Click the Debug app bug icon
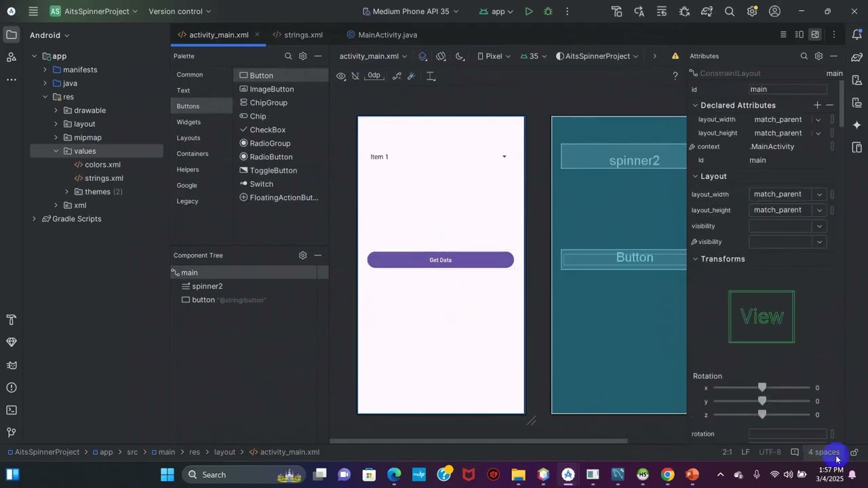 (x=548, y=12)
